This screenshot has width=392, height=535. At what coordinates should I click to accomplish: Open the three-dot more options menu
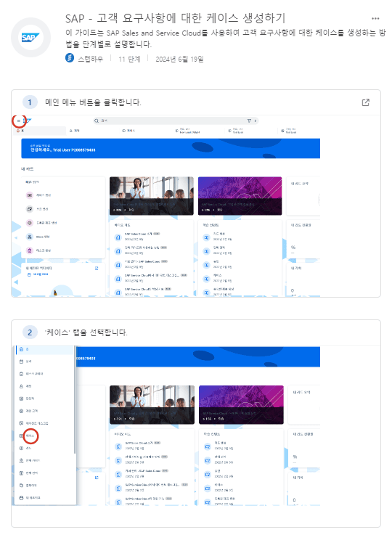point(375,18)
